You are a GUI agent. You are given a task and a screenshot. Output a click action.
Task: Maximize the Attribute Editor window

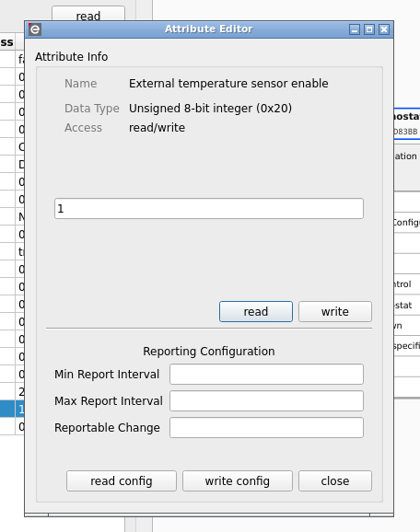369,29
